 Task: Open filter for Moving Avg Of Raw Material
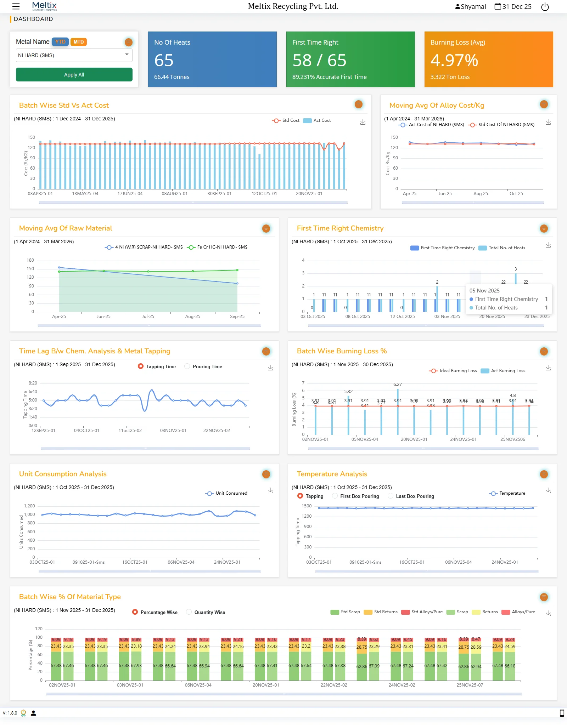point(266,228)
